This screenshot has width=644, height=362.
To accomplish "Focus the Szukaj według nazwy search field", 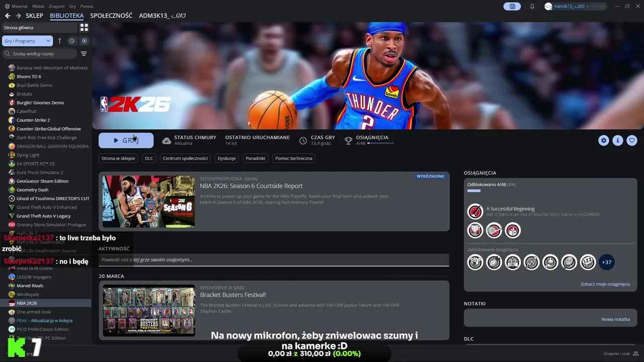I will [x=40, y=54].
